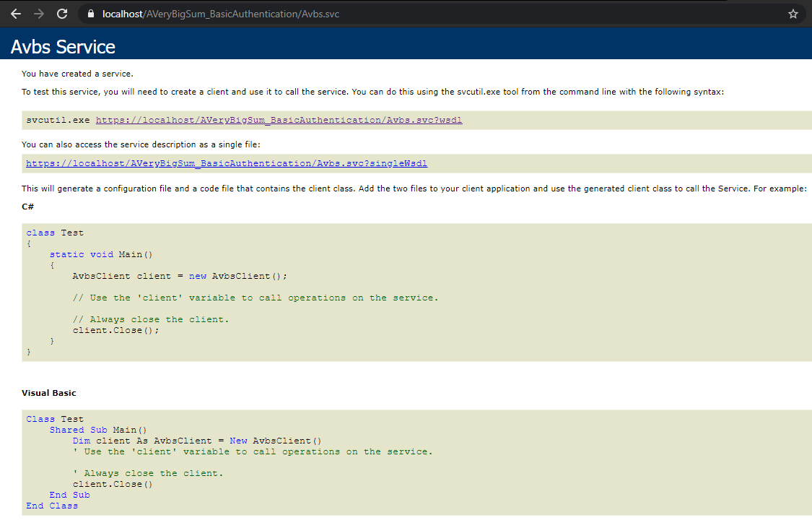812x528 pixels.
Task: Click the 'This will generate a configuration file' paragraph
Action: coord(414,189)
